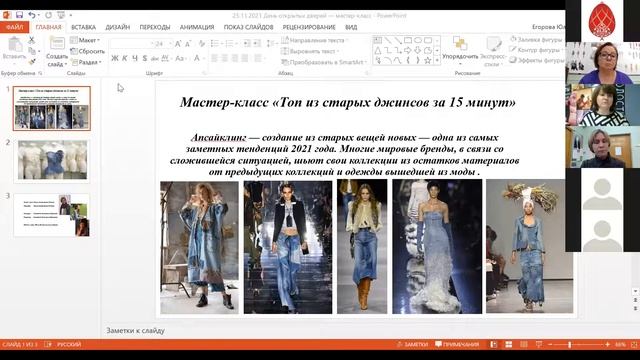640x360 pixels.
Task: Click the zoom slider handle in the status bar
Action: point(570,344)
